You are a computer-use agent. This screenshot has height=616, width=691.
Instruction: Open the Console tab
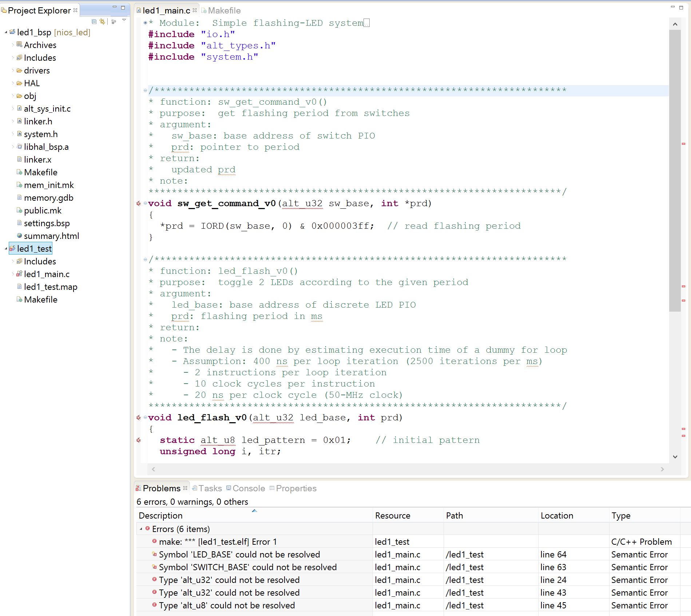tap(246, 488)
